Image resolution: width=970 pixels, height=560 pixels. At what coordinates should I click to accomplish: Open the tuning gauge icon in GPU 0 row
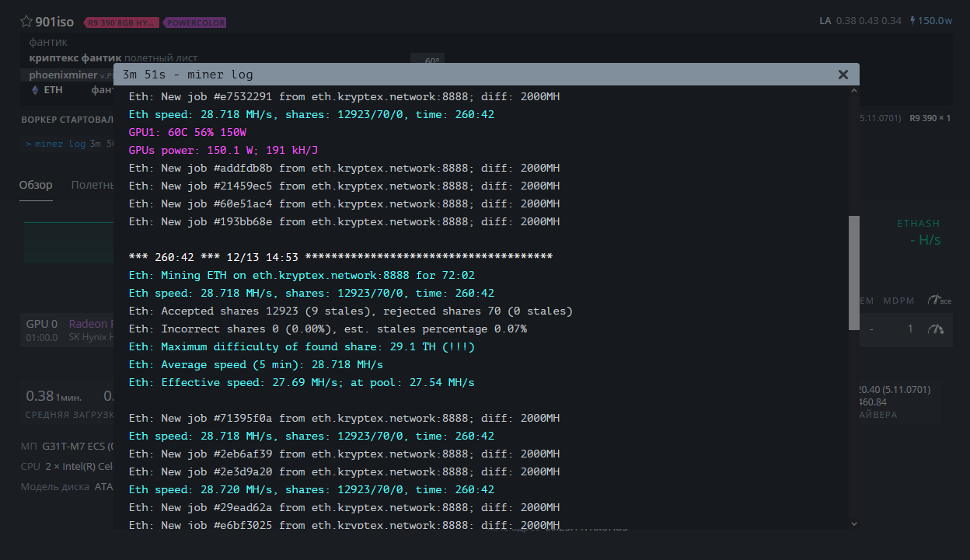click(936, 329)
